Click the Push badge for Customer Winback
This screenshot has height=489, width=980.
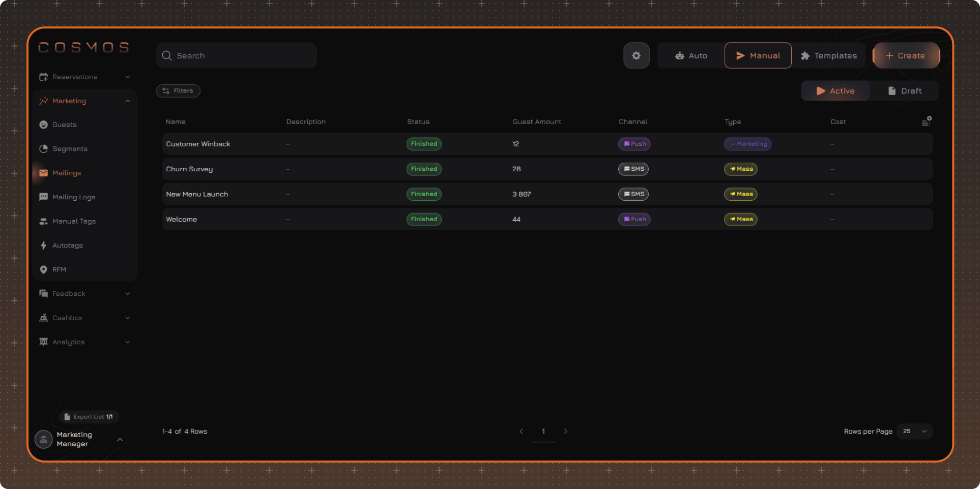coord(634,144)
